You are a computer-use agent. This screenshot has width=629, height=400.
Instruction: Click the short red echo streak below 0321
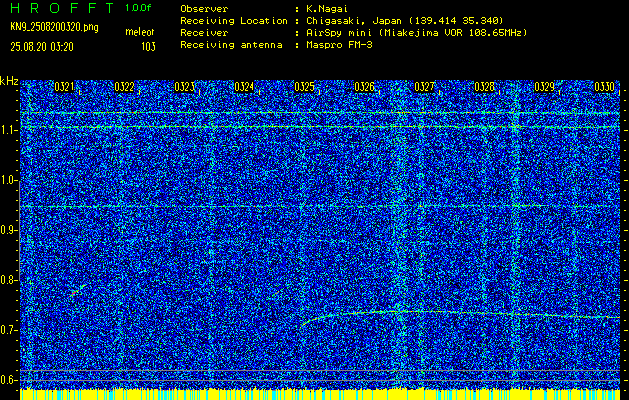(x=79, y=290)
